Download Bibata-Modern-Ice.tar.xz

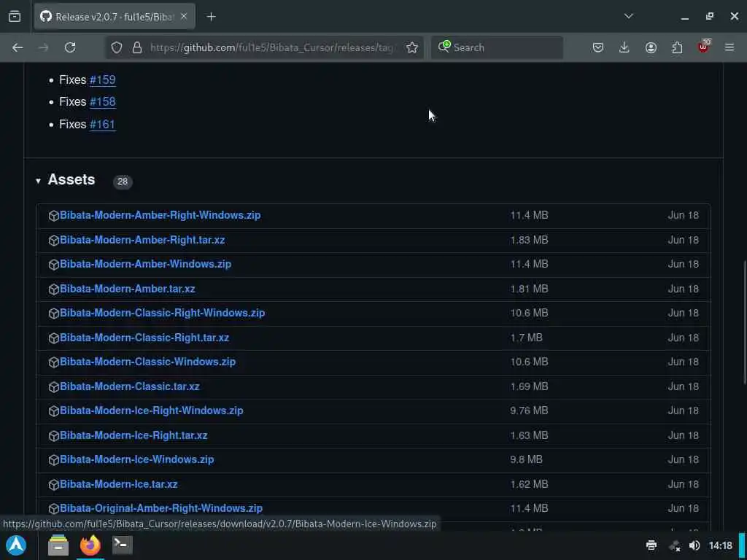pos(119,484)
